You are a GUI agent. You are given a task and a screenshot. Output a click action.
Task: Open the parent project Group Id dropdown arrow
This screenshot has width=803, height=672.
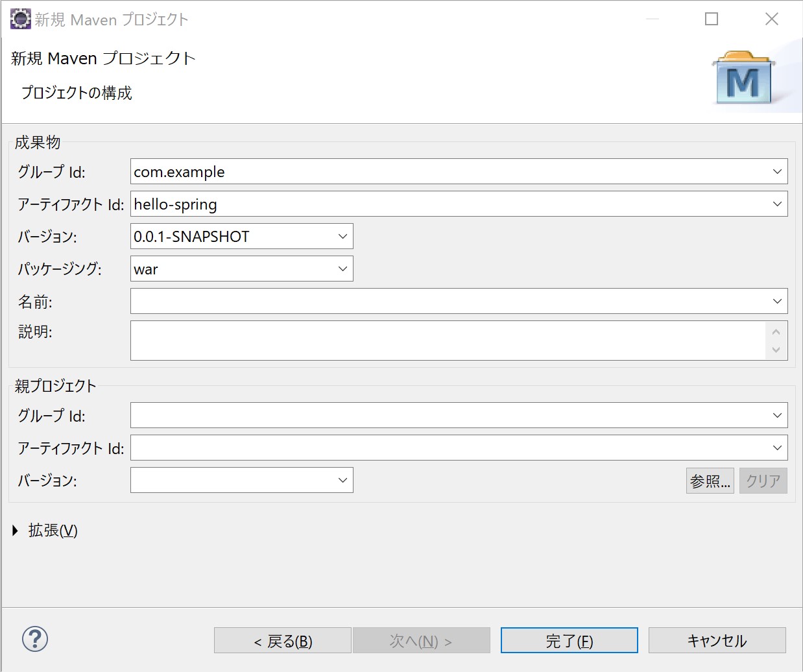(777, 416)
